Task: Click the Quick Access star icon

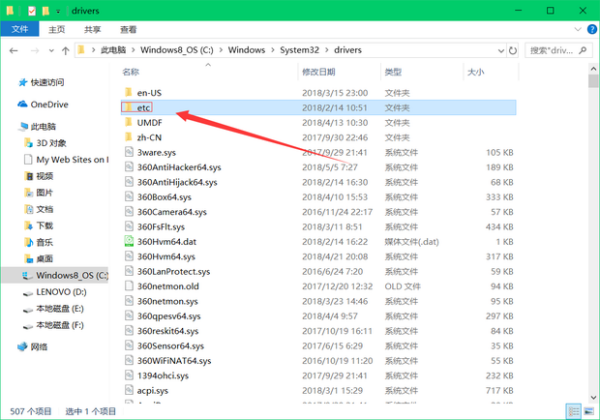Action: [22, 82]
